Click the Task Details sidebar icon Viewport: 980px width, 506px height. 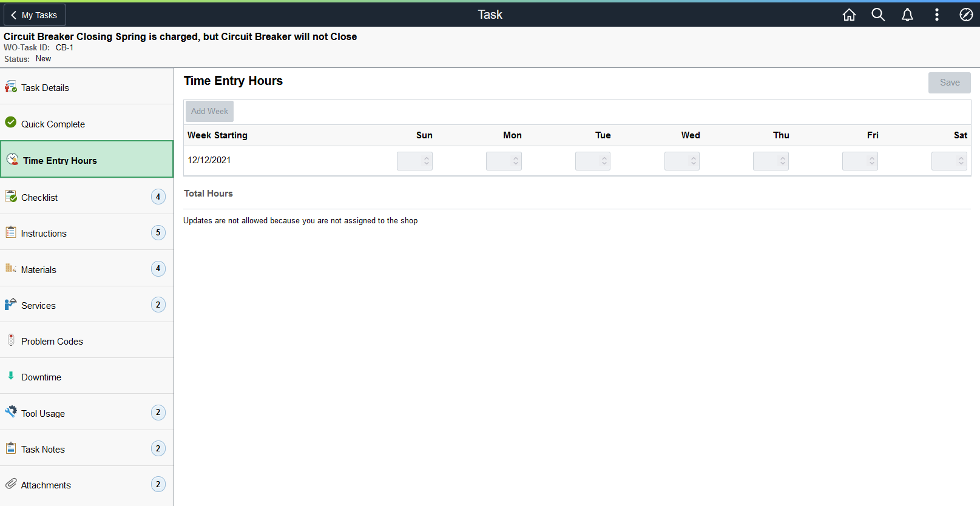click(11, 87)
